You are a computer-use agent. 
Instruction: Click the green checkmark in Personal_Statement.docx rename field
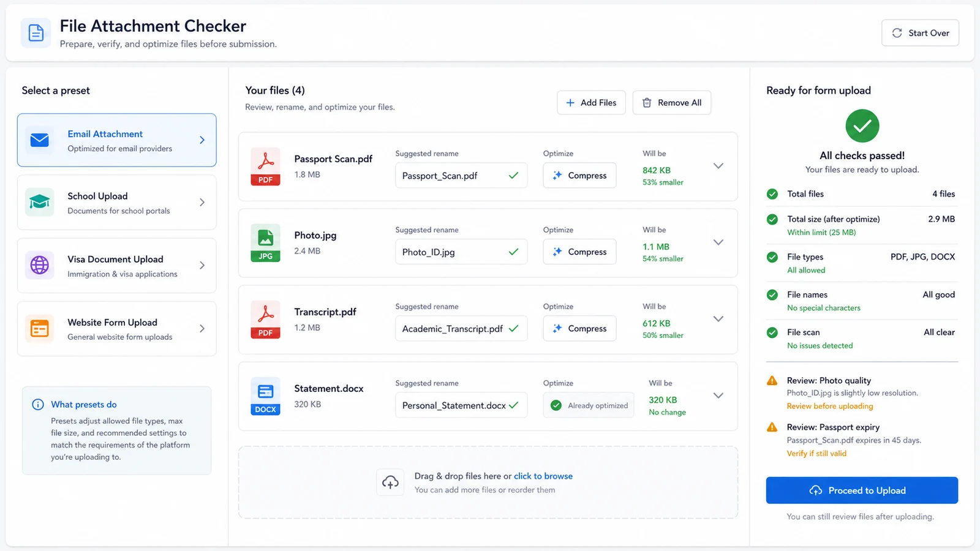pyautogui.click(x=513, y=405)
